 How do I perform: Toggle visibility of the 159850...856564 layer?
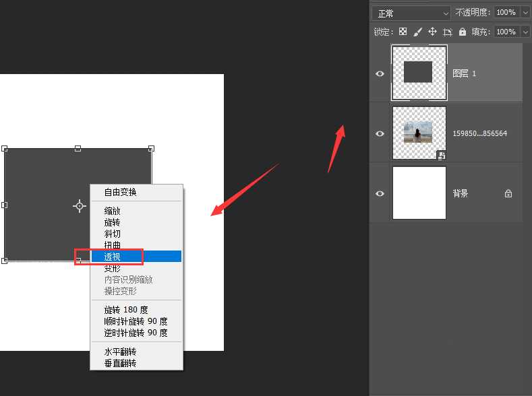click(380, 133)
